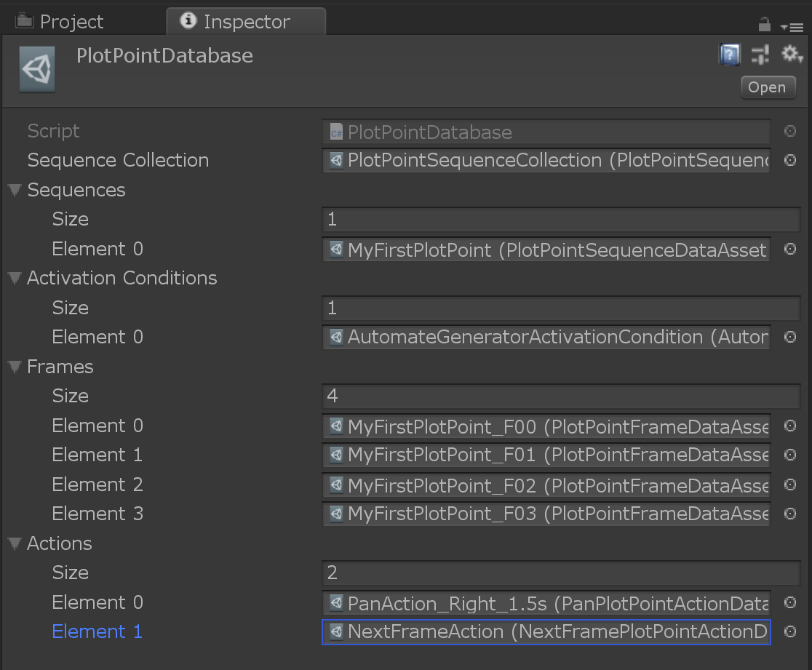
Task: Toggle the Inspector lock icon
Action: click(x=764, y=24)
